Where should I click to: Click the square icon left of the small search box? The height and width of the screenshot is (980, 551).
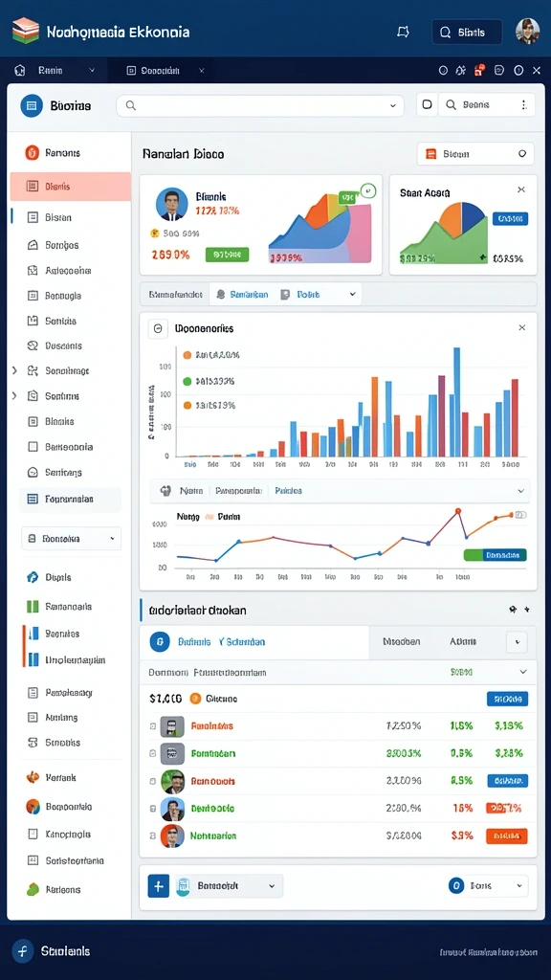coord(427,105)
